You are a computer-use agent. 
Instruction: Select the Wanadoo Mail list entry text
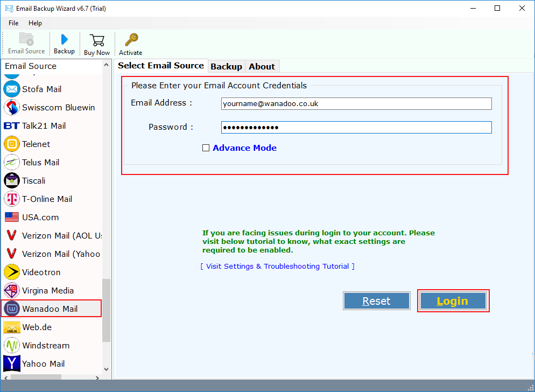[x=50, y=309]
